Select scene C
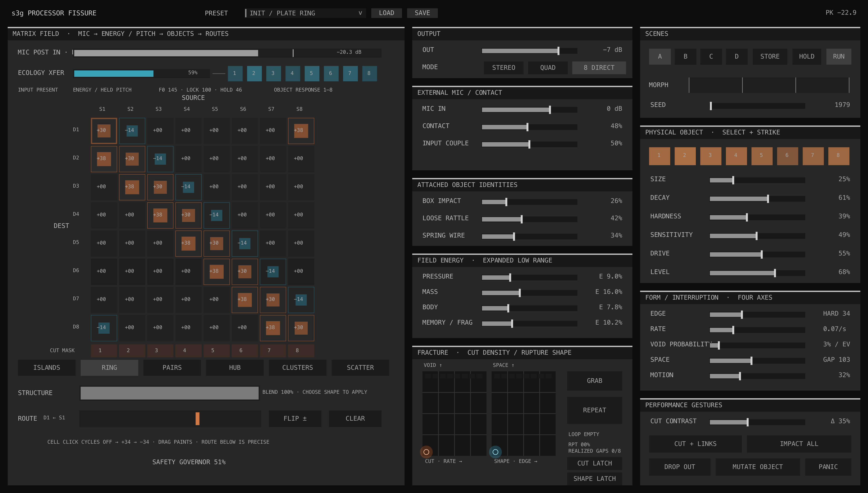The image size is (868, 493). coord(711,57)
